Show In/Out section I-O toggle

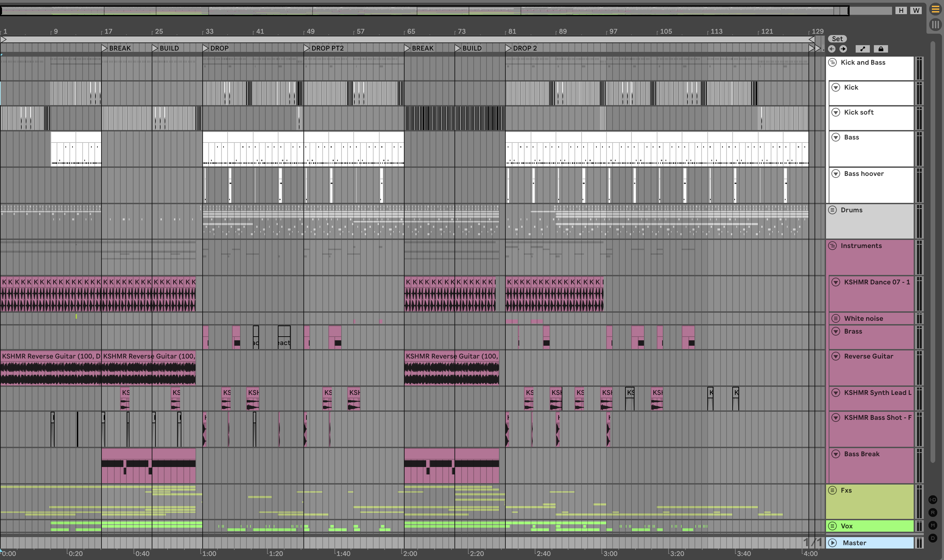(x=933, y=500)
